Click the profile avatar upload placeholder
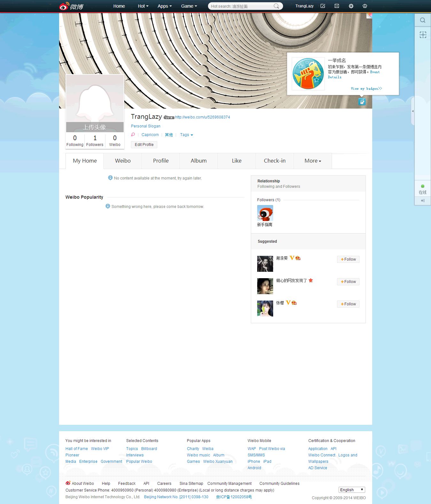The width and height of the screenshot is (431, 504). pos(95,103)
